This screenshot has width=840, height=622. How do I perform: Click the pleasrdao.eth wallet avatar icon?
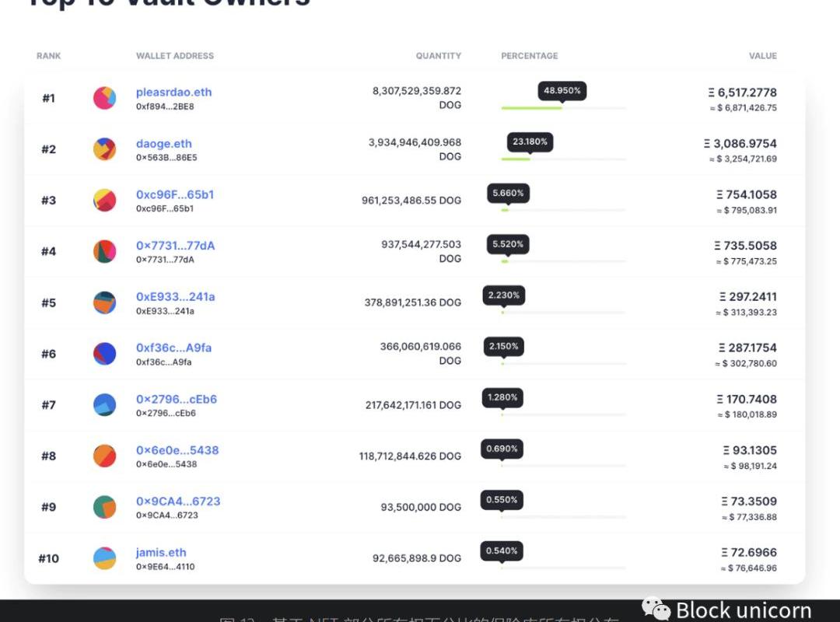click(x=104, y=98)
